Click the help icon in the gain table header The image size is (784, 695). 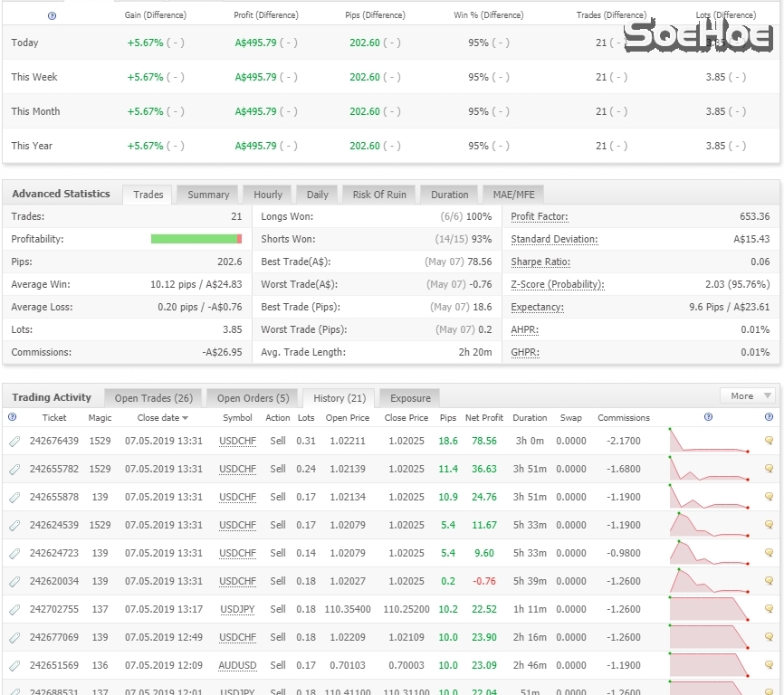click(x=51, y=15)
